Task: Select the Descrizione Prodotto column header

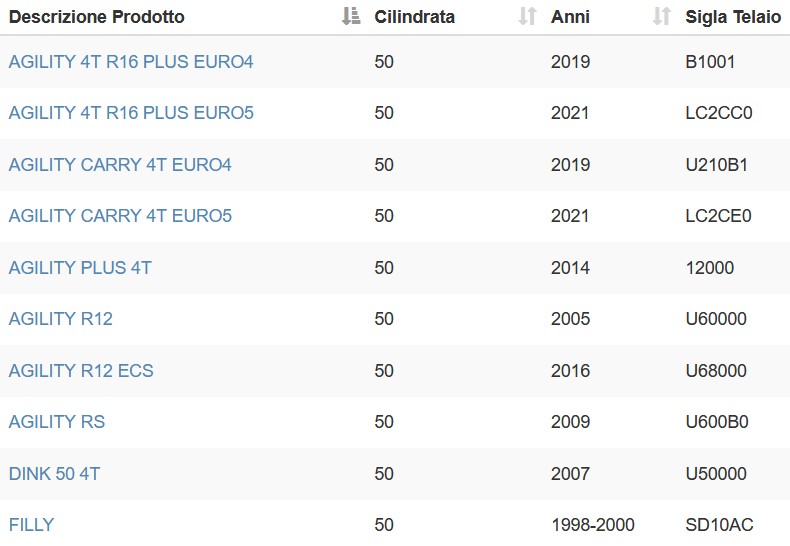Action: (97, 17)
